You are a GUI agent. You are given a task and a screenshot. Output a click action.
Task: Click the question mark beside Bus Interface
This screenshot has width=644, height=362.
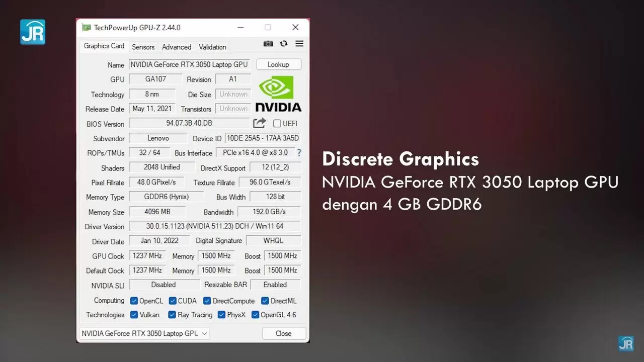[x=299, y=153]
